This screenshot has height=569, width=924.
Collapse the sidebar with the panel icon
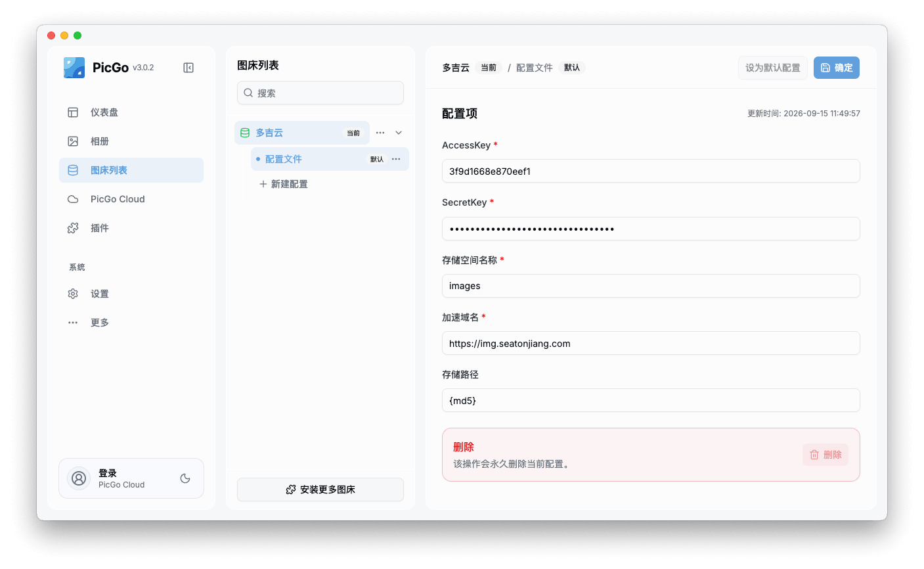[188, 68]
